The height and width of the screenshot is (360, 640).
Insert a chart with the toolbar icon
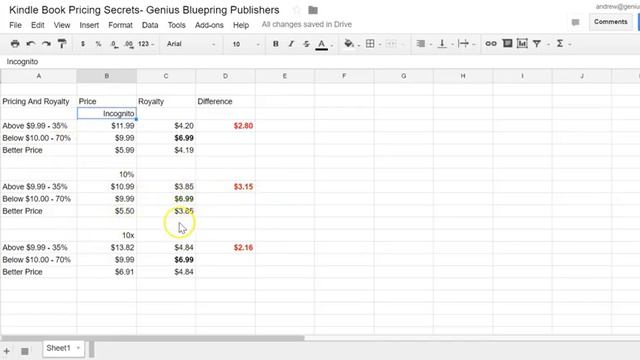522,43
